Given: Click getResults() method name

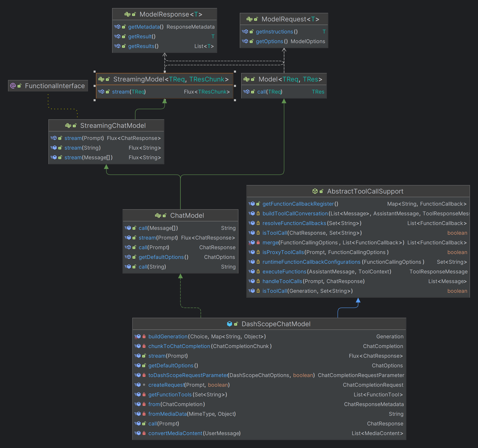Looking at the screenshot, I should pos(143,46).
